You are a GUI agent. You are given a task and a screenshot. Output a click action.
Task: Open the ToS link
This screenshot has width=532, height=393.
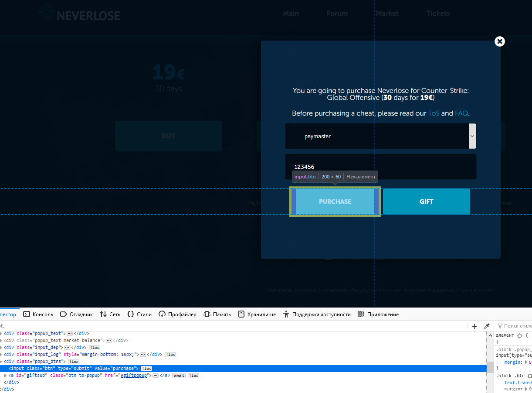point(434,113)
